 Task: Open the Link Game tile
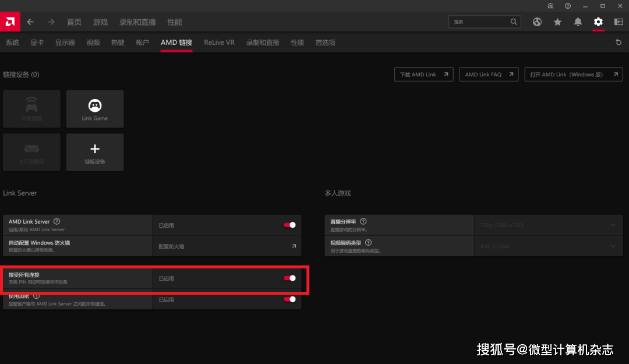95,109
